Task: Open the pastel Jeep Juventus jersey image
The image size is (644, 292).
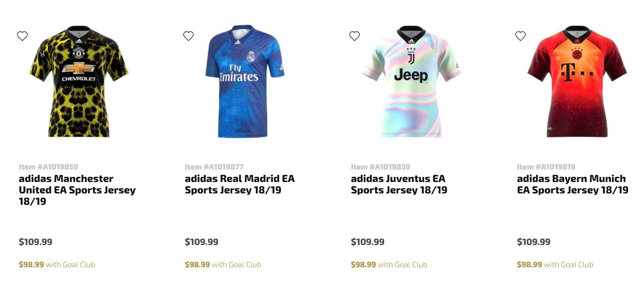Action: coord(411,81)
